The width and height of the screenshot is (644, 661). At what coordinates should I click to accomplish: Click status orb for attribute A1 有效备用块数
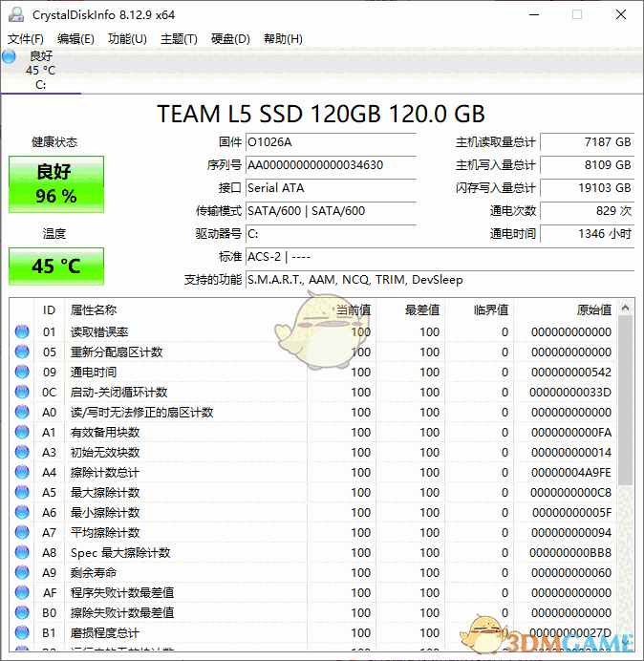[22, 432]
